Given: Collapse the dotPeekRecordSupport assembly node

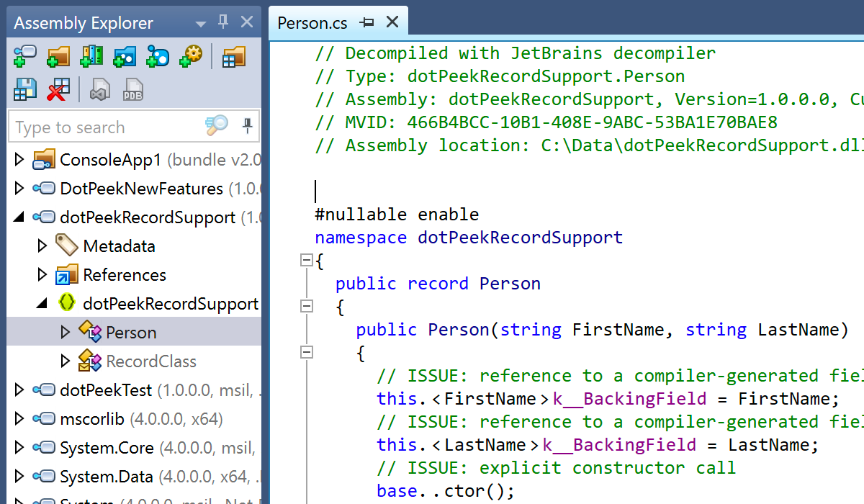Looking at the screenshot, I should [19, 217].
